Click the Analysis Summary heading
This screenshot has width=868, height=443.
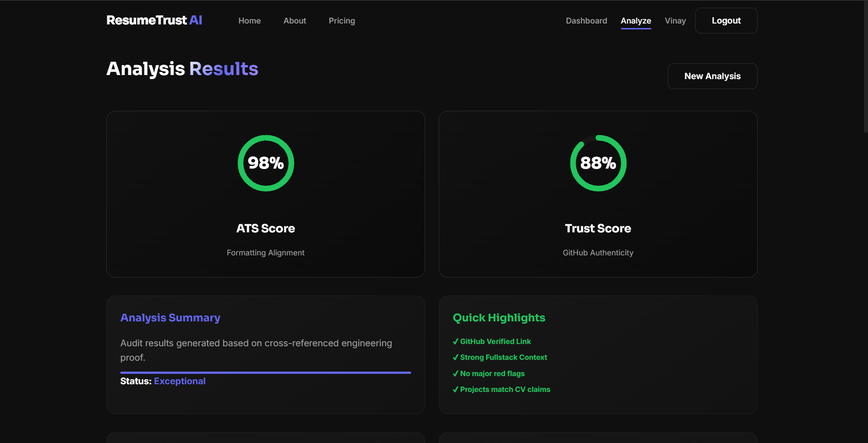point(170,318)
